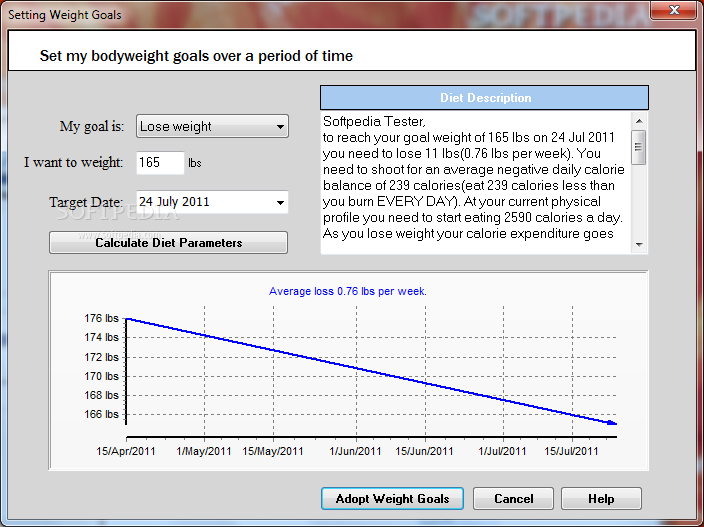This screenshot has width=704, height=527.
Task: Click the Diet Description scrollbar thumb
Action: (638, 147)
